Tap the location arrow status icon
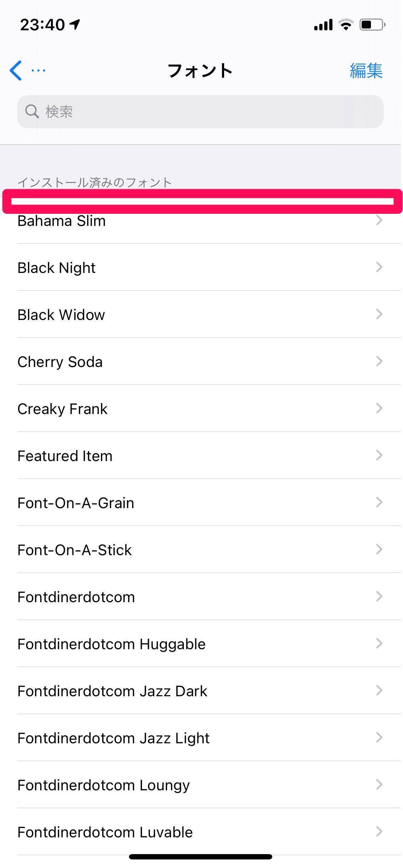 point(75,24)
